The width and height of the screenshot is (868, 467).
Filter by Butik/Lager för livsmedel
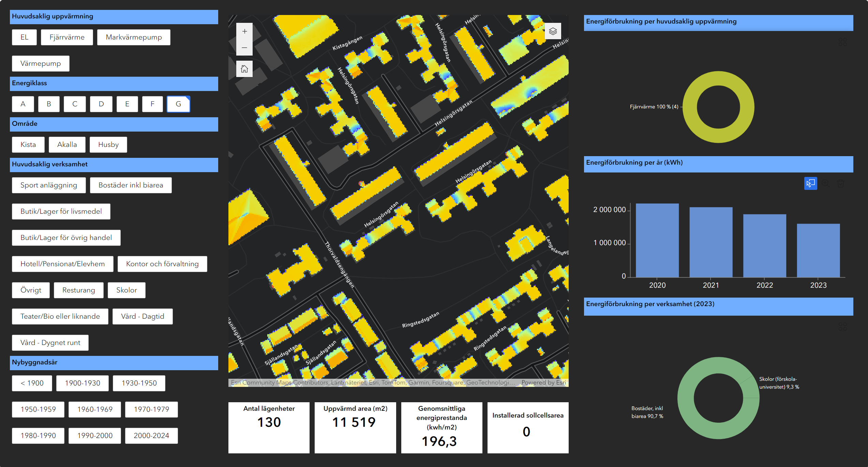pos(61,211)
